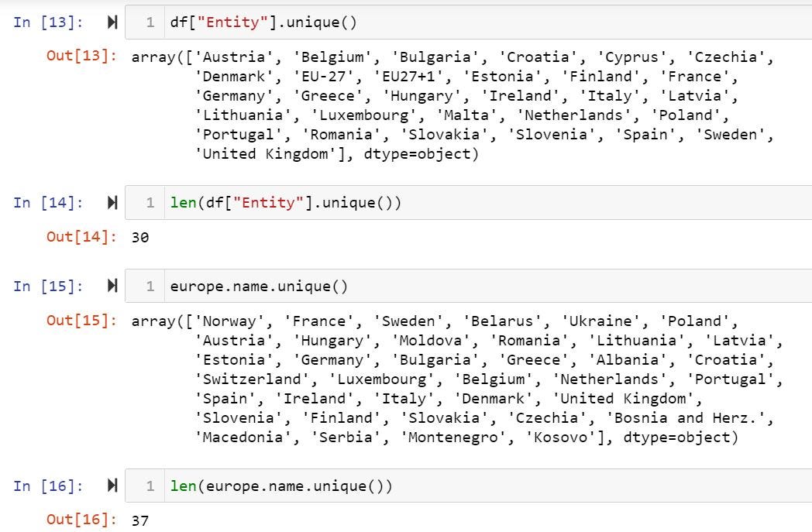812x532 pixels.
Task: Click 'United Kingdom' in the Out[13] array
Action: click(x=255, y=154)
